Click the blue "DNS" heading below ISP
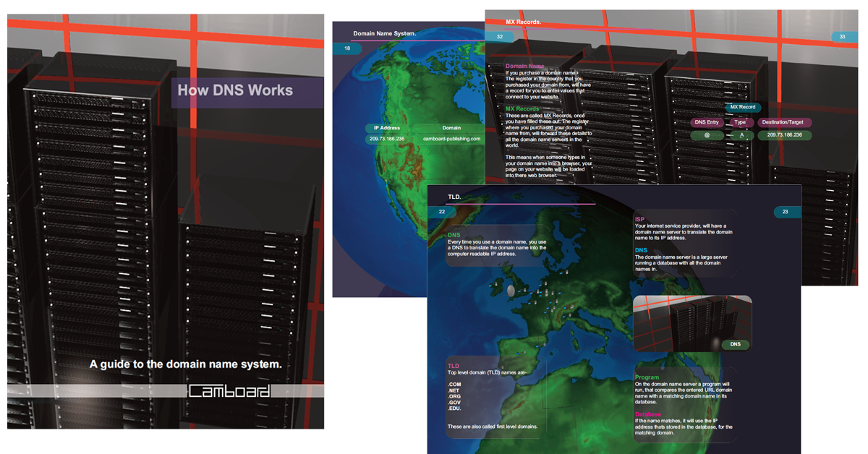The image size is (868, 454). (x=641, y=251)
